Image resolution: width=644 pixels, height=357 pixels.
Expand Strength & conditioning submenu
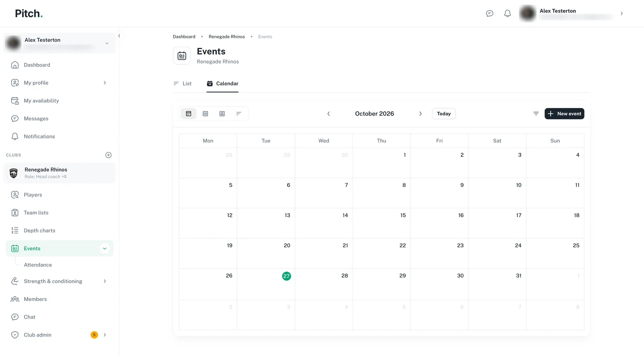pyautogui.click(x=105, y=281)
